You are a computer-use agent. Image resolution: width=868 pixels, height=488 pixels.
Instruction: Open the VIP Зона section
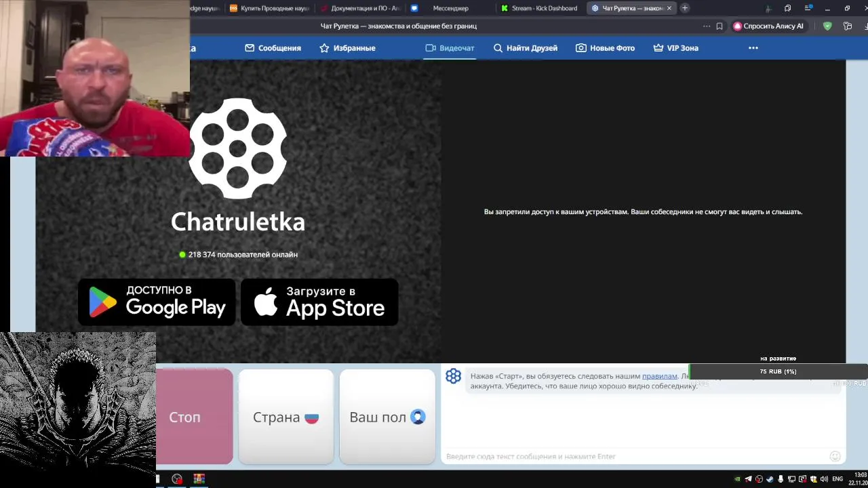pyautogui.click(x=676, y=48)
